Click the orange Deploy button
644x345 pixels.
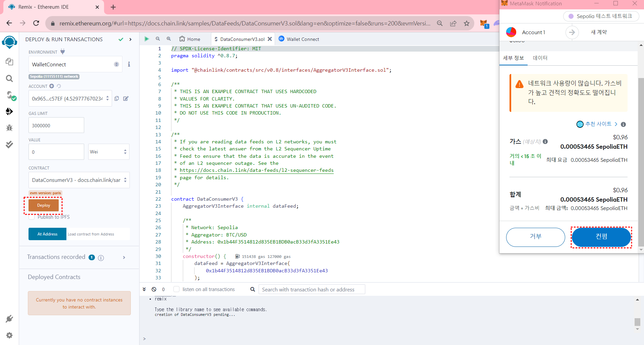44,205
